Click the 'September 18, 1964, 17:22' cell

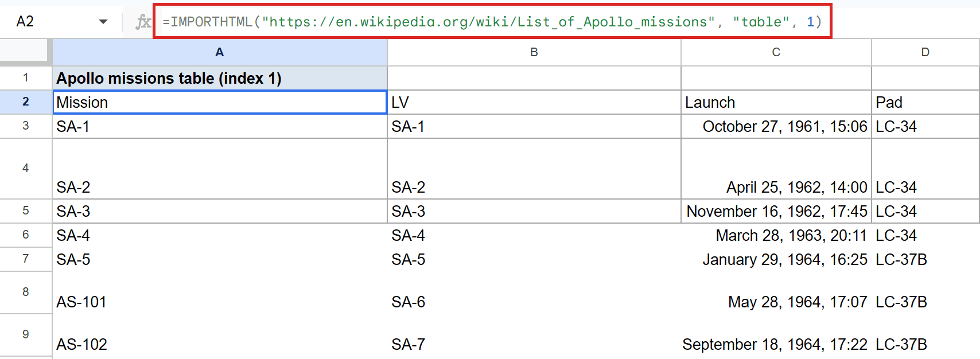(776, 335)
